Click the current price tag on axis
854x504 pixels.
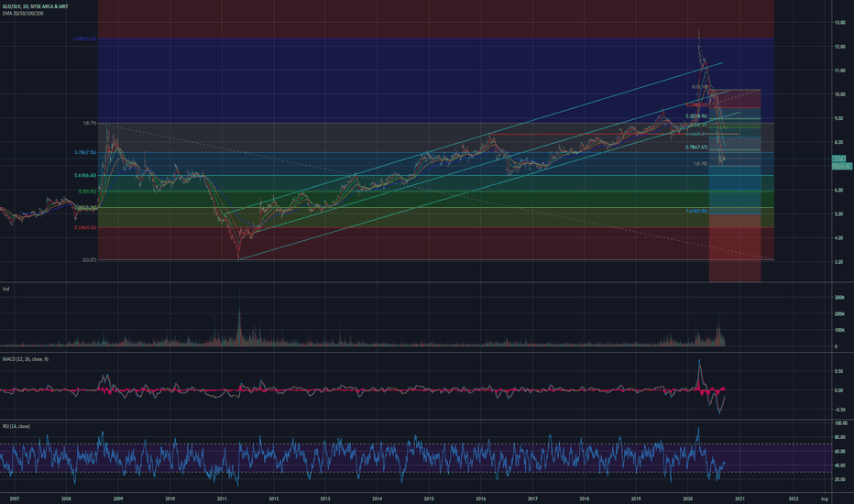[841, 166]
